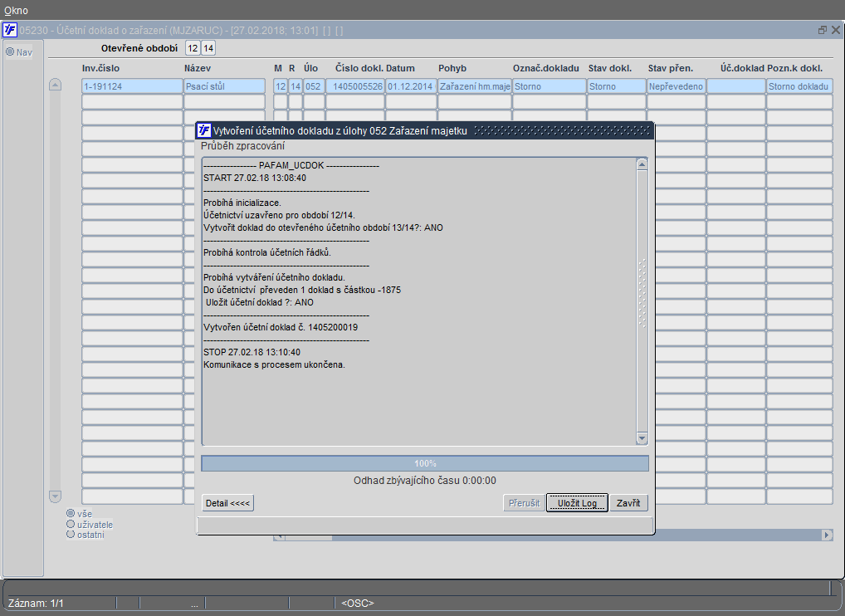Click the Uložit Log button

577,503
